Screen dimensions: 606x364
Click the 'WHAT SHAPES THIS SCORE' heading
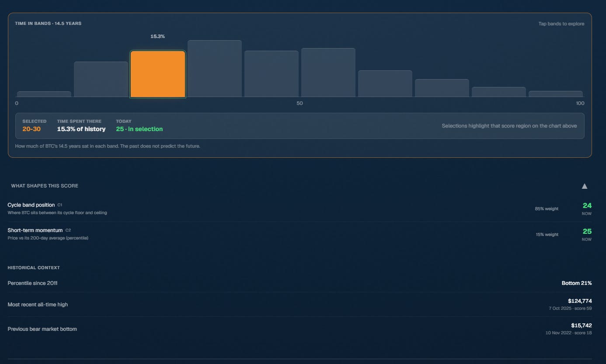[45, 186]
